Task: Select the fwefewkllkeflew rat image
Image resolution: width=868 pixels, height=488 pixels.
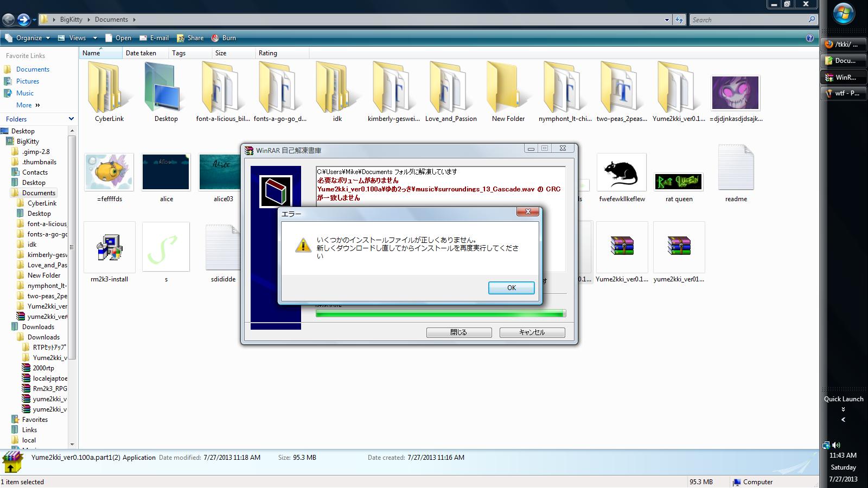Action: [x=622, y=172]
